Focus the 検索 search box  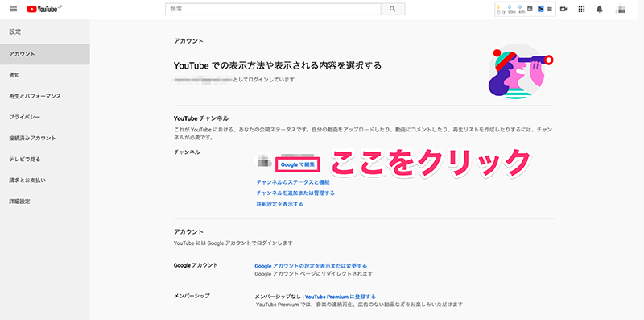[273, 9]
